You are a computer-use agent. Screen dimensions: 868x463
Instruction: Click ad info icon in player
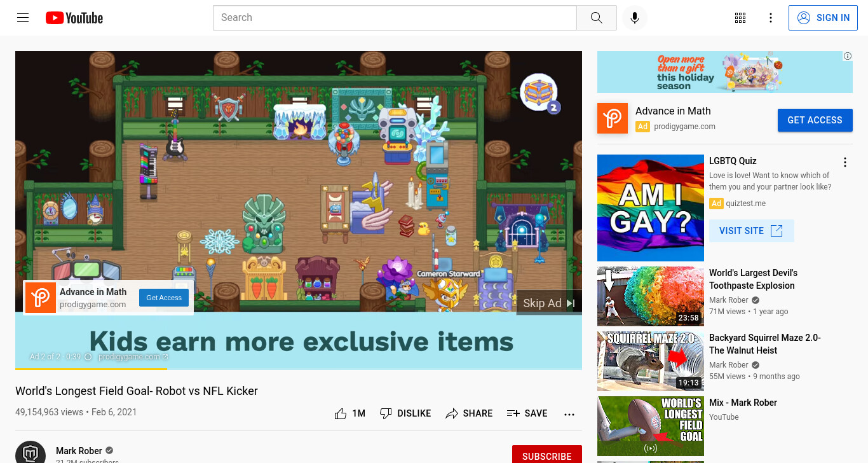click(x=88, y=357)
